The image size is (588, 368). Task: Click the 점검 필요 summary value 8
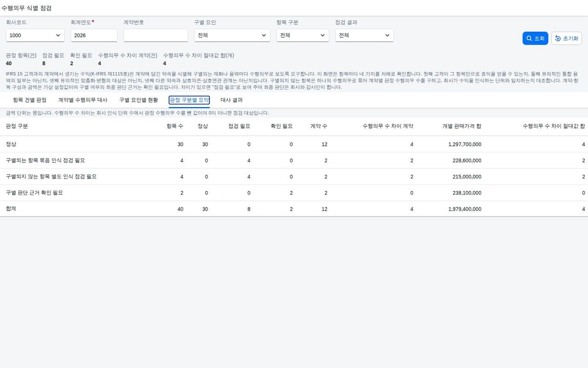click(x=44, y=63)
